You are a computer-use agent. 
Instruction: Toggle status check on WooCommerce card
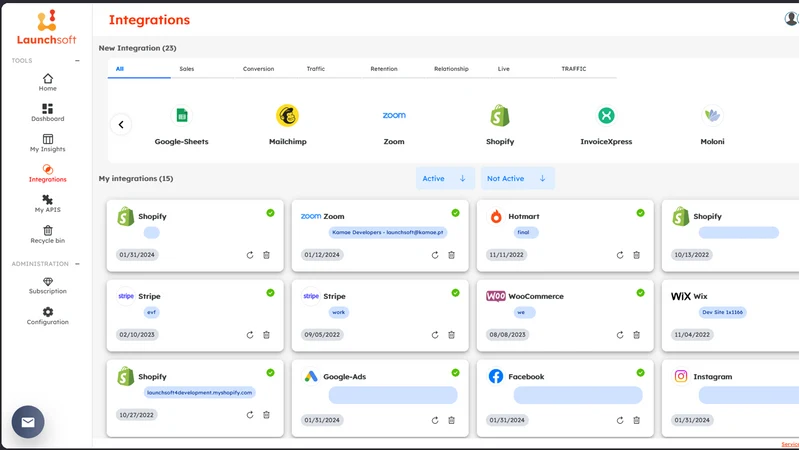tap(640, 293)
